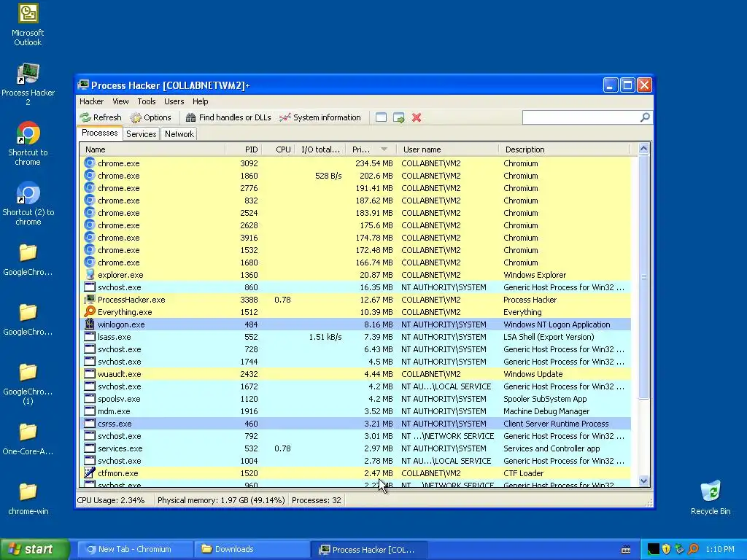Click the black Process Hacker tray icon
The height and width of the screenshot is (560, 747).
(x=653, y=549)
